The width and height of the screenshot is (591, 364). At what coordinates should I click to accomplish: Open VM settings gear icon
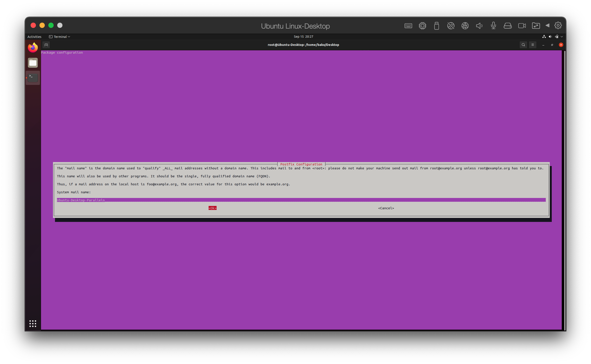tap(558, 25)
